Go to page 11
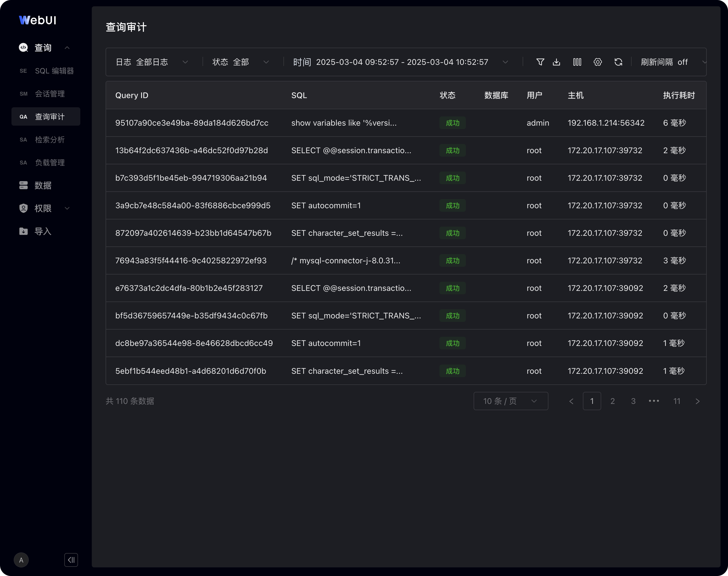 677,401
